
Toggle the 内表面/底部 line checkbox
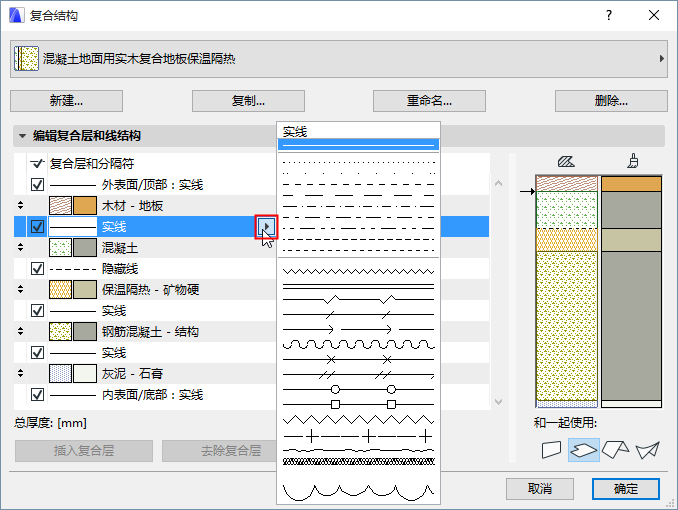pos(38,395)
